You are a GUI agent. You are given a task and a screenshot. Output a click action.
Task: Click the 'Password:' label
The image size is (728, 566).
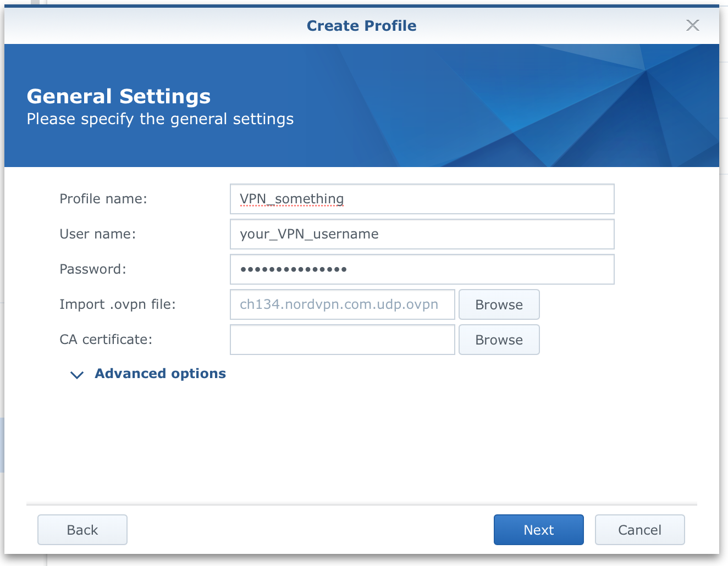[93, 269]
